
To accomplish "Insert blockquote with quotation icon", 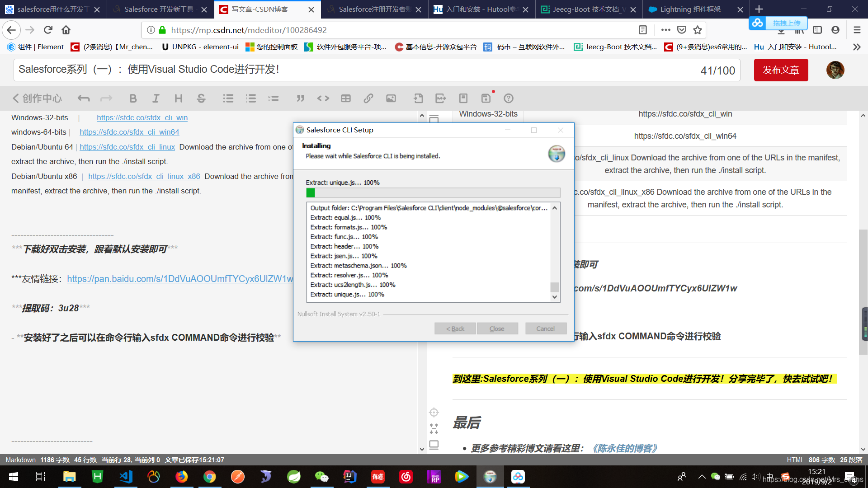I will pos(300,99).
